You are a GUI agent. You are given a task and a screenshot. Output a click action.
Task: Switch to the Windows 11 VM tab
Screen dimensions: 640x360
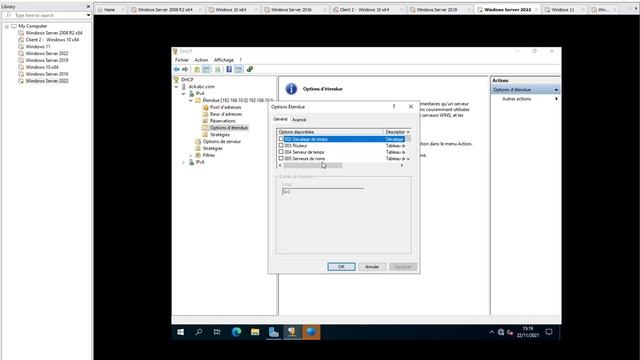(x=562, y=9)
